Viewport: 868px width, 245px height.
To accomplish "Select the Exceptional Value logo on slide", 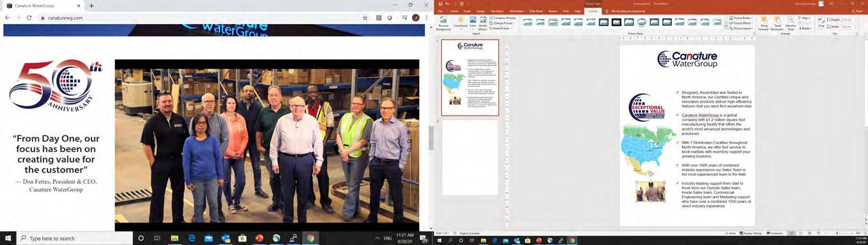I will pyautogui.click(x=647, y=107).
